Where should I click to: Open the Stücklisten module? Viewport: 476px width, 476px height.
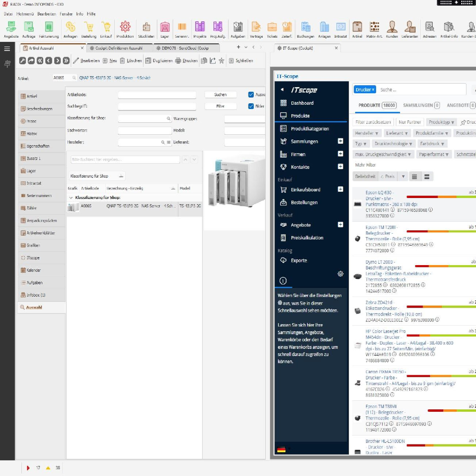point(146,30)
